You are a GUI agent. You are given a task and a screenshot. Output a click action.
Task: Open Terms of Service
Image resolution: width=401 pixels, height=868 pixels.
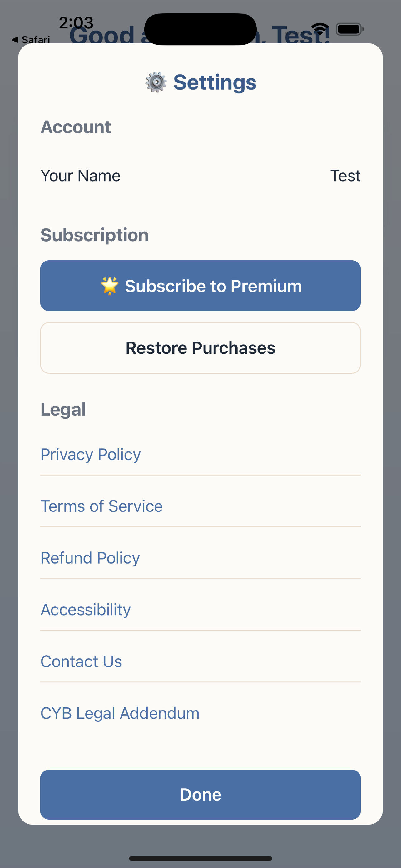pyautogui.click(x=101, y=506)
